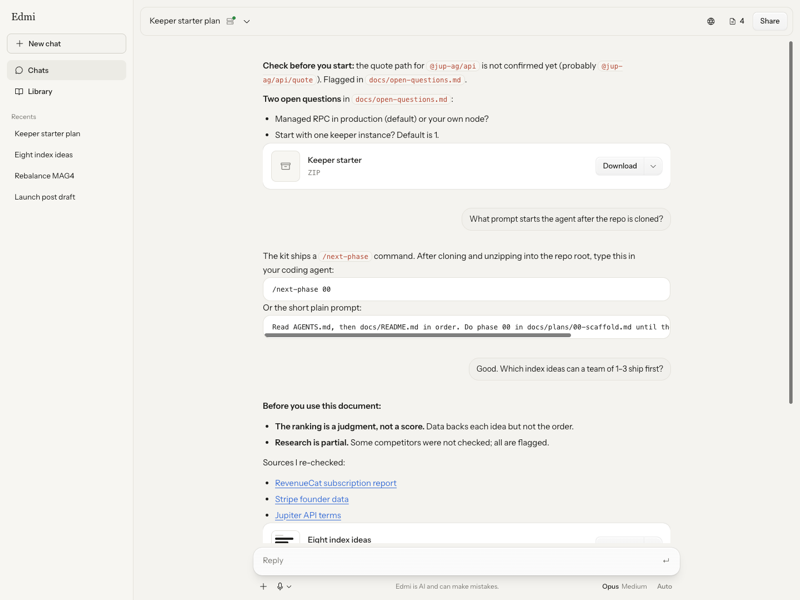Click the Keeper starter ZIP archive icon
The image size is (800, 600).
click(286, 166)
